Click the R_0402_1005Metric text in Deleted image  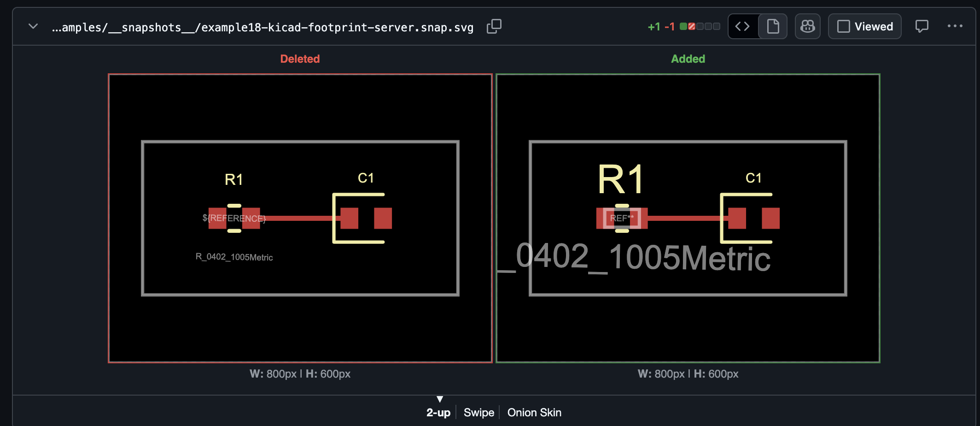[x=234, y=257]
